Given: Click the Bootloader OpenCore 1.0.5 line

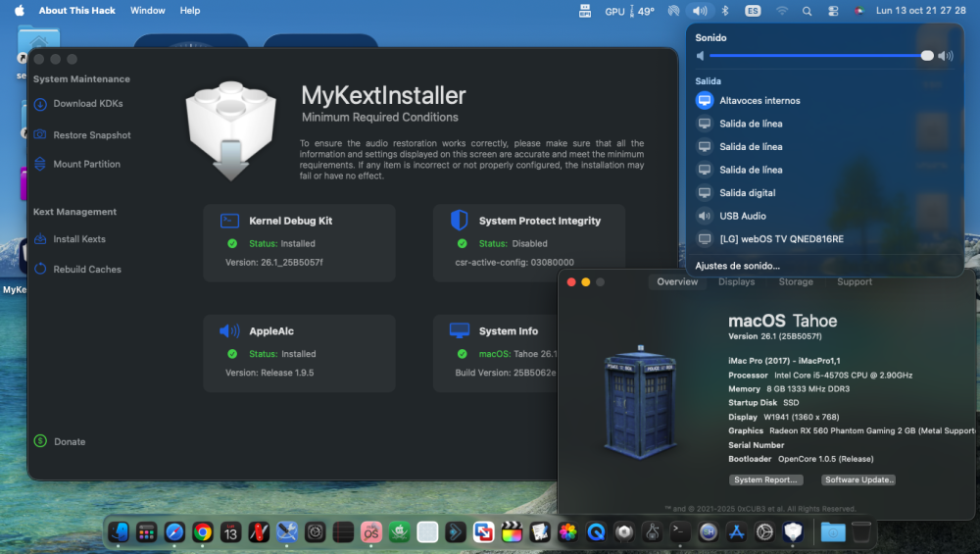Looking at the screenshot, I should [x=801, y=459].
